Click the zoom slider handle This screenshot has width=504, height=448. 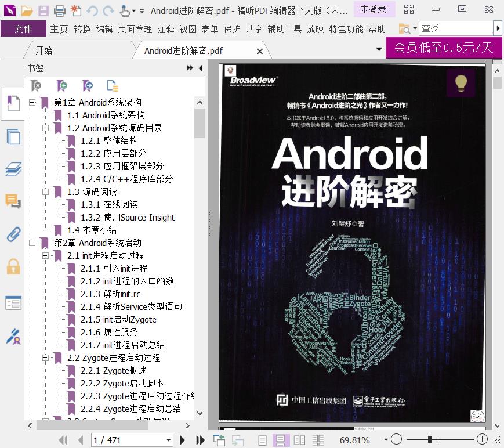pyautogui.click(x=429, y=439)
